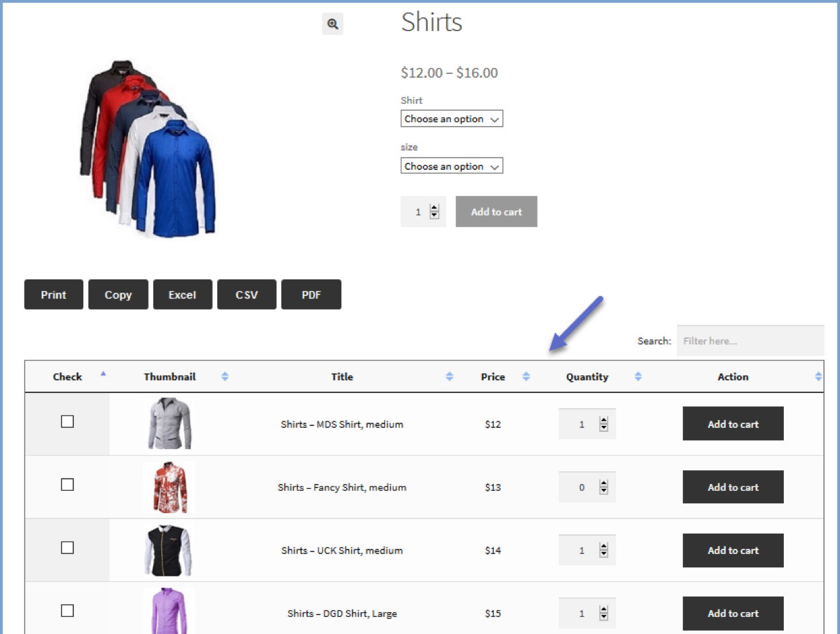Adjust quantity stepper for MDS Shirt row
The image size is (840, 634).
click(x=604, y=424)
